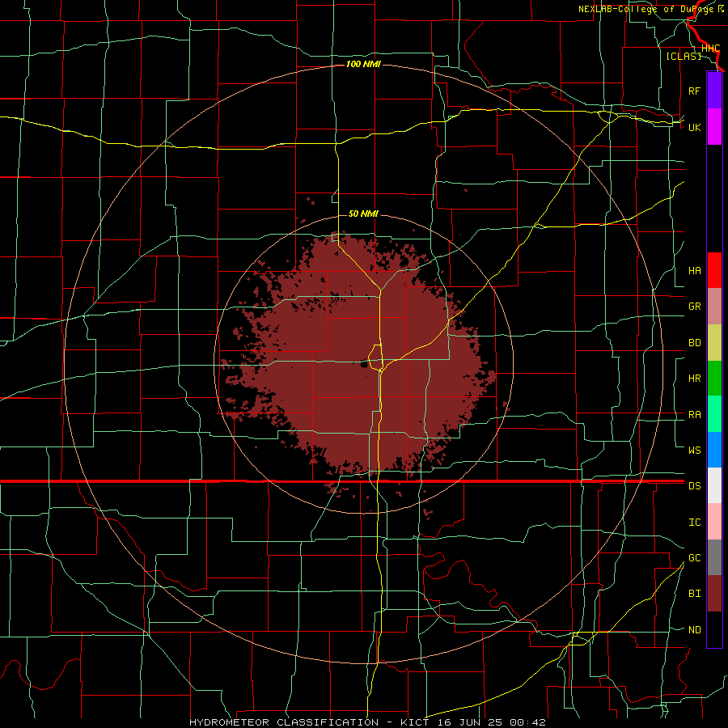
Task: Click the ND legend label
Action: (x=694, y=630)
